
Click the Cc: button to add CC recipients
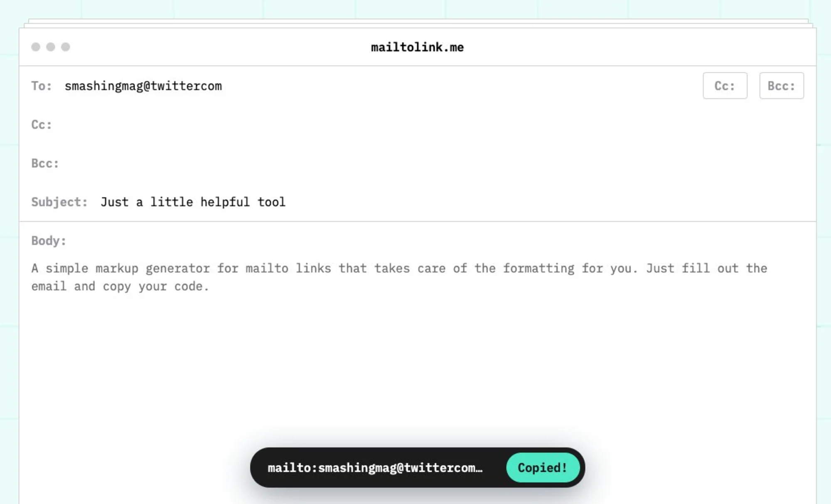pos(725,86)
